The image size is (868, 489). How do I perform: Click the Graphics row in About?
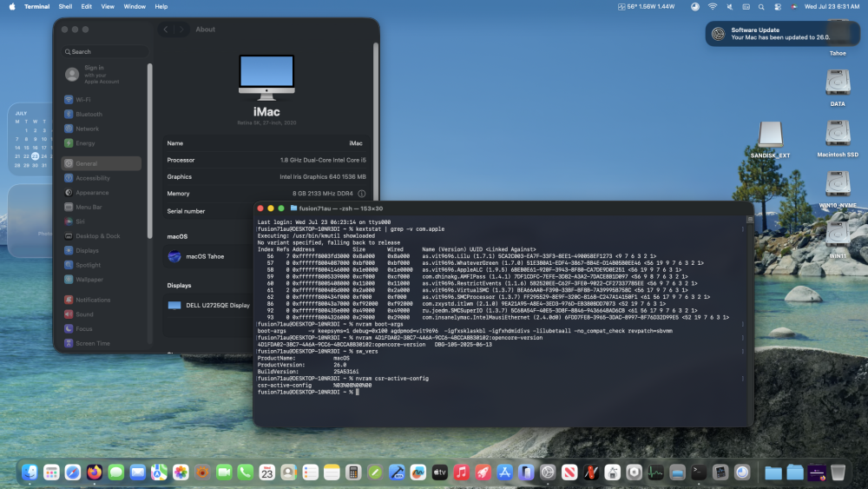(266, 176)
